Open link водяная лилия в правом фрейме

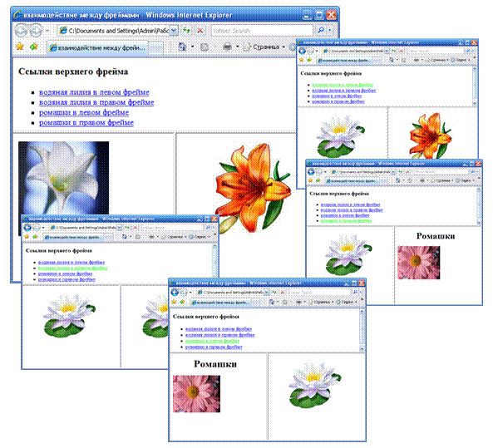point(96,102)
